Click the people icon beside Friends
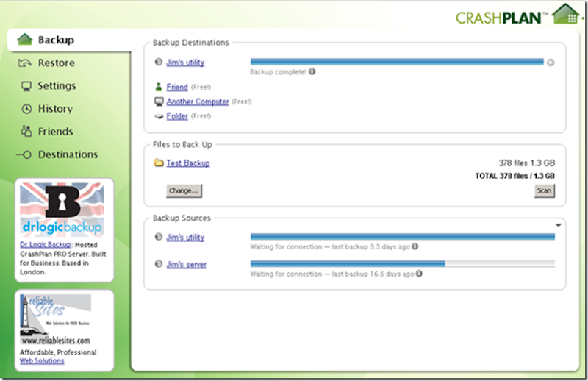588x381 pixels. click(26, 131)
